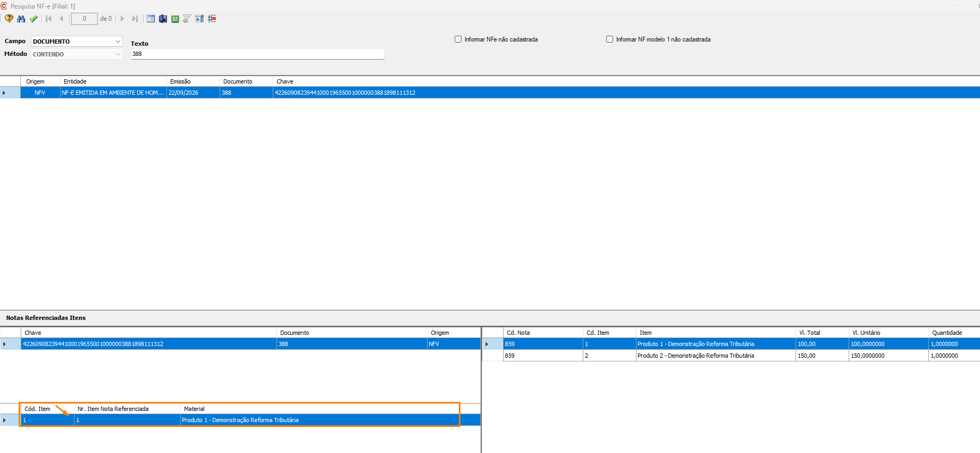Click the red row lines icon
This screenshot has height=453, width=980.
212,19
